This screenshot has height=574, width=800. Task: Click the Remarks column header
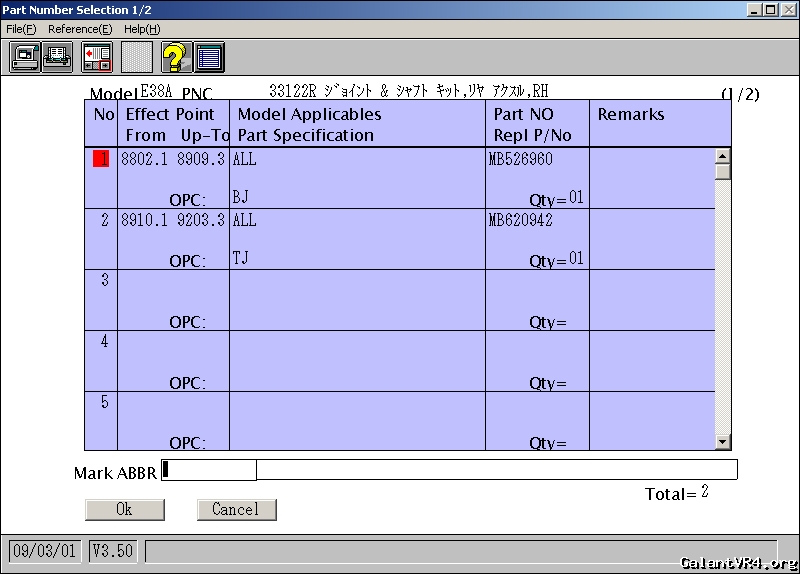[630, 114]
